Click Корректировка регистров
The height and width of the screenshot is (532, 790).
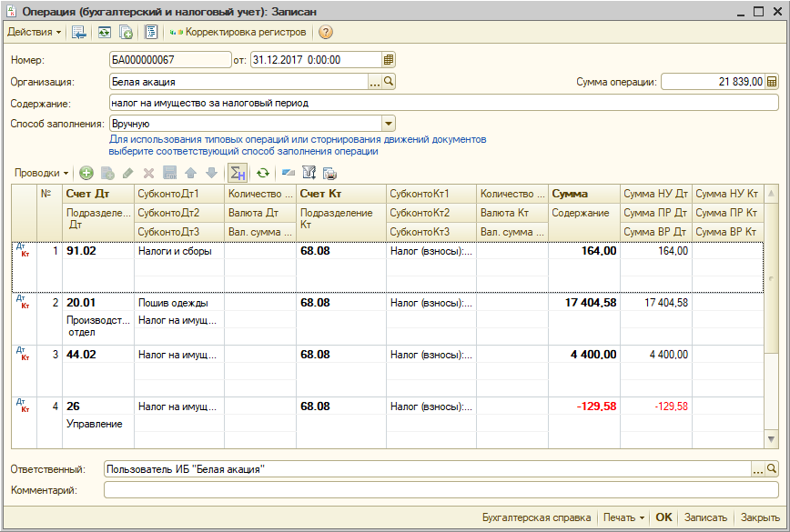click(238, 32)
